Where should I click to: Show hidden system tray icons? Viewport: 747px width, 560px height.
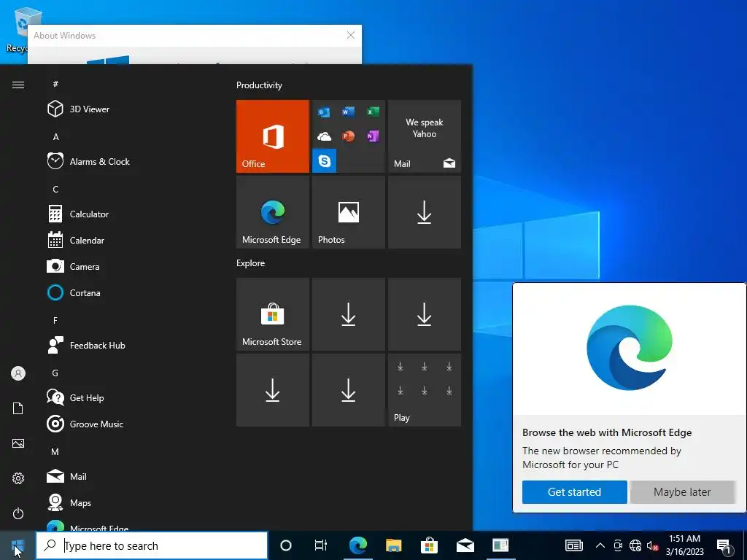(x=600, y=545)
